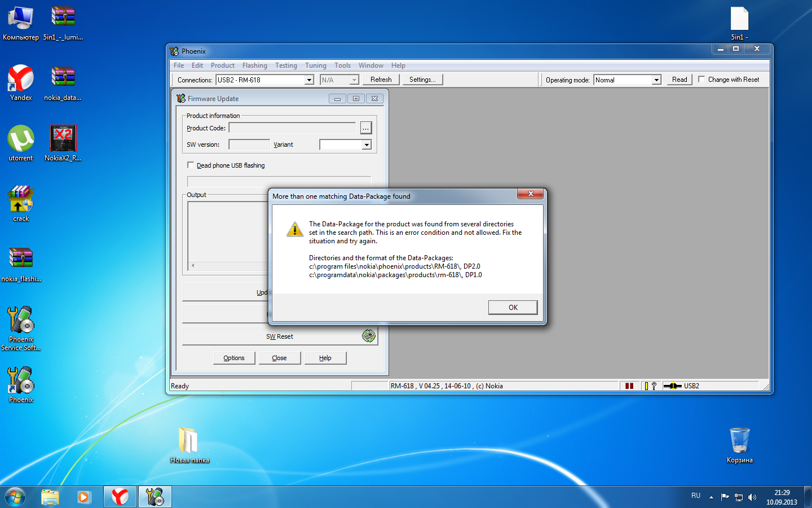Open the Tools menu
Viewport: 812px width, 508px height.
[x=342, y=65]
